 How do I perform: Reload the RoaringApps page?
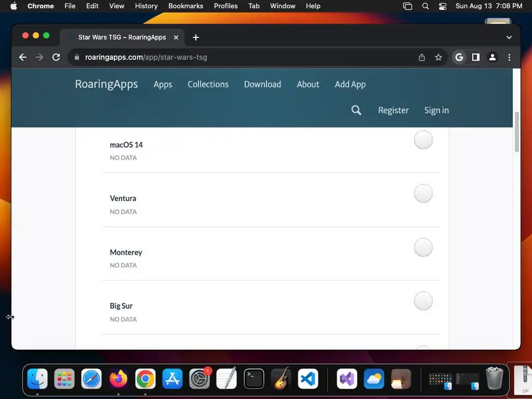point(56,57)
